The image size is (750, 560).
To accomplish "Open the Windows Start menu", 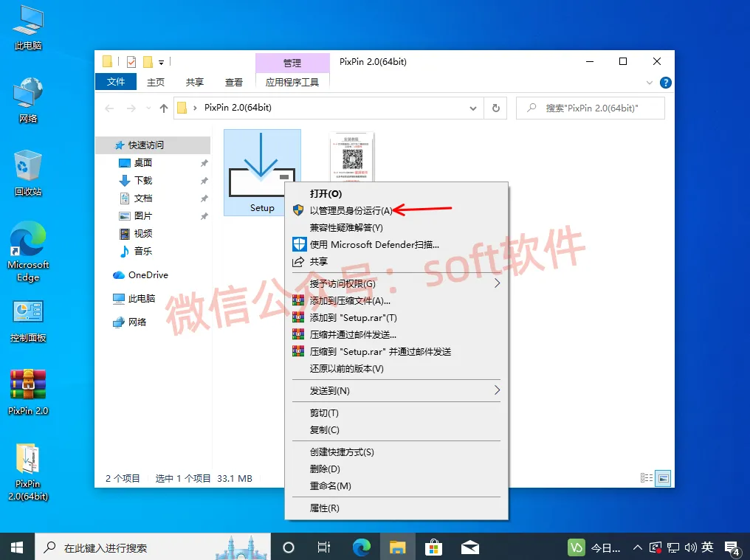I will 17,547.
